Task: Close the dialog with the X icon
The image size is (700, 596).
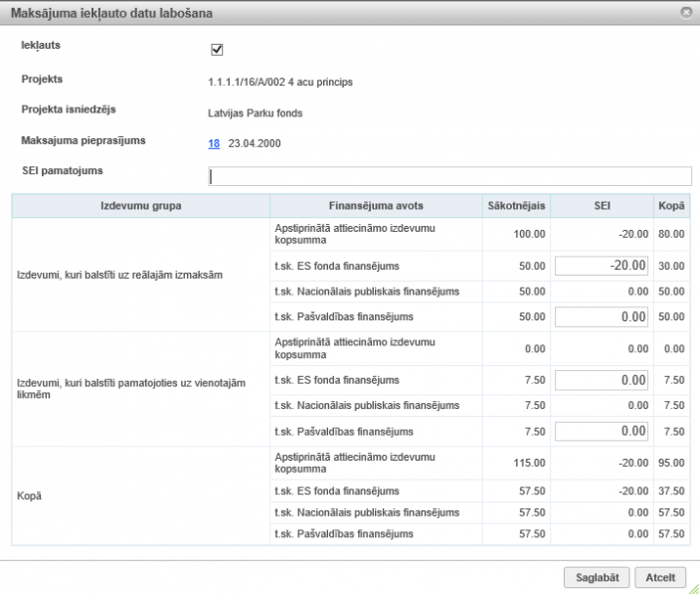Action: (686, 13)
